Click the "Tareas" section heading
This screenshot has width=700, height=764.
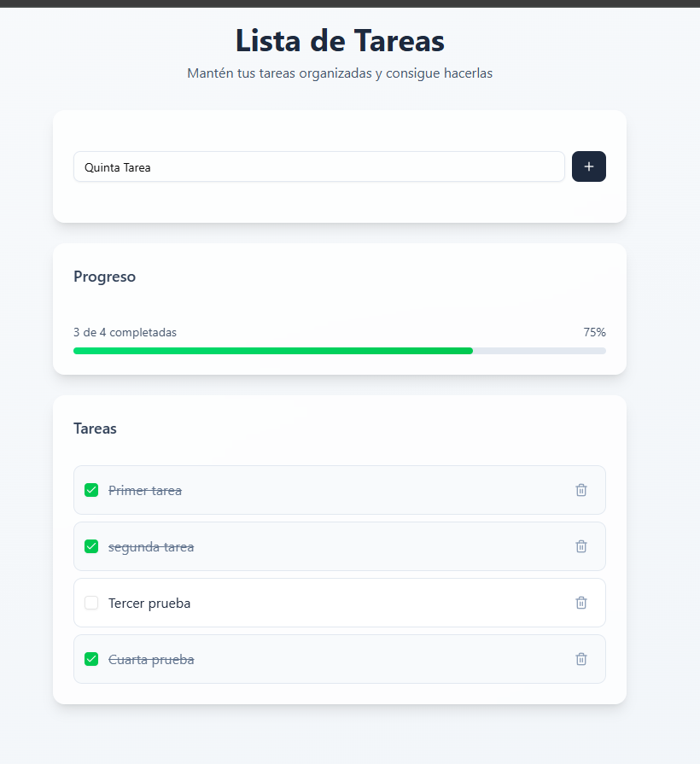[95, 428]
